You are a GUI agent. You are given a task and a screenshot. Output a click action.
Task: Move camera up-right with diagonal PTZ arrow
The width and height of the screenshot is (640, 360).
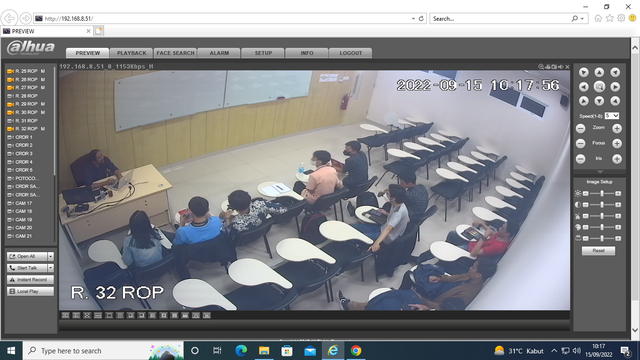(615, 72)
